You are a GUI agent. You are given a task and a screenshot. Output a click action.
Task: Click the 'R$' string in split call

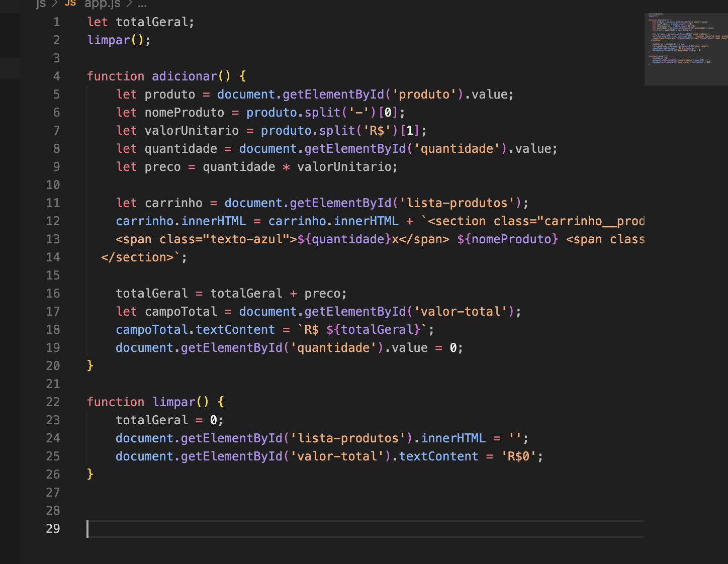pyautogui.click(x=377, y=131)
